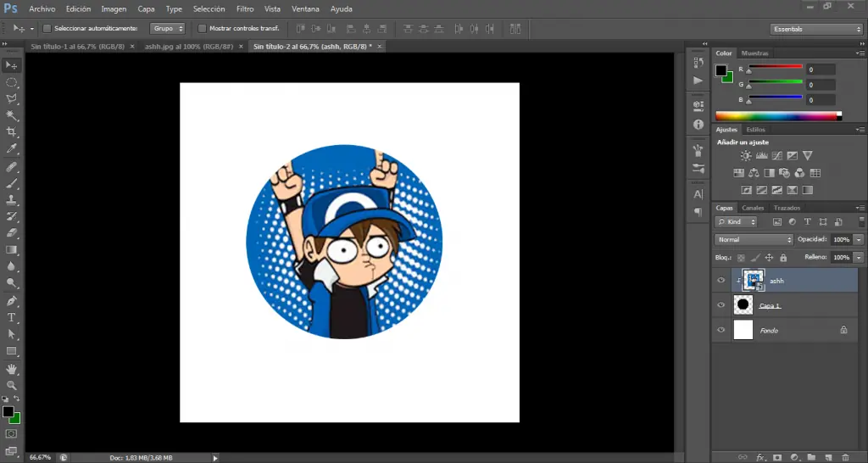Select the Eraser tool
This screenshot has height=463, width=868.
click(x=12, y=233)
